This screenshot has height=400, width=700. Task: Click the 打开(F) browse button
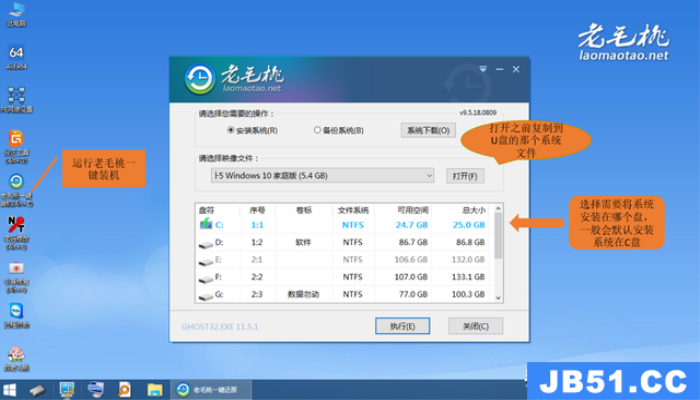[465, 176]
